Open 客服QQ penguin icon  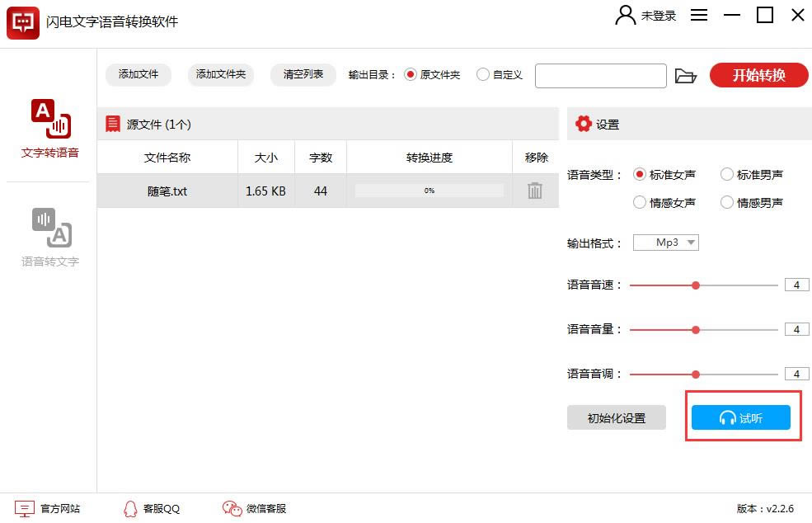[130, 508]
